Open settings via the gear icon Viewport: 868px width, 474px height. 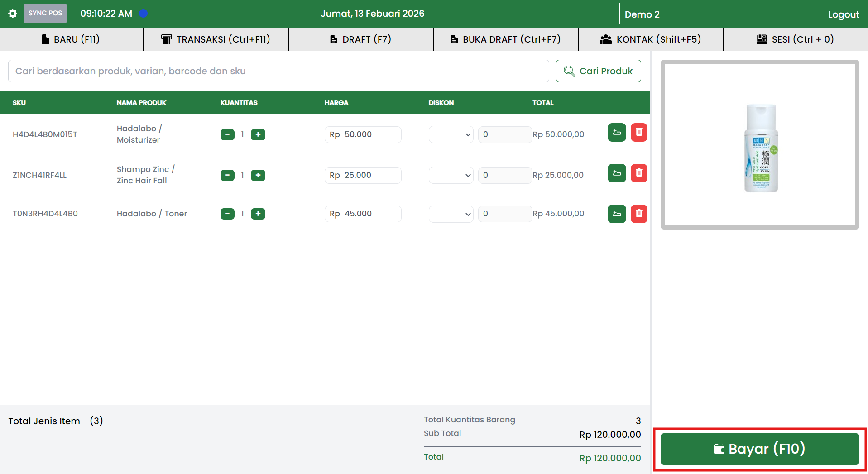[x=13, y=14]
